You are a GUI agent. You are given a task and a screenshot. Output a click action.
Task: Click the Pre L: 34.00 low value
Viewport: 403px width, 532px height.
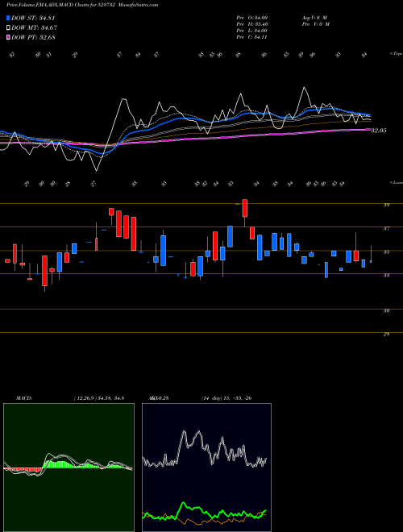pos(252,31)
